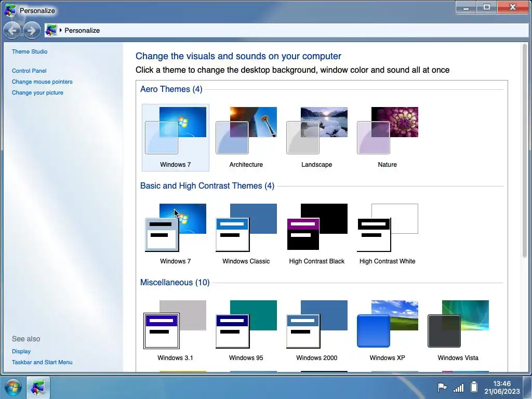Open the network signal tray icon
Viewport: 532px width, 399px height.
click(458, 388)
